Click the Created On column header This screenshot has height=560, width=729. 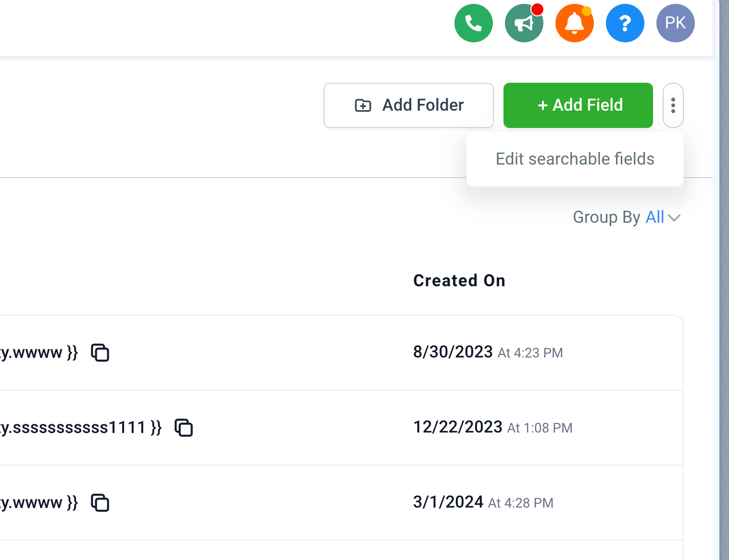459,280
